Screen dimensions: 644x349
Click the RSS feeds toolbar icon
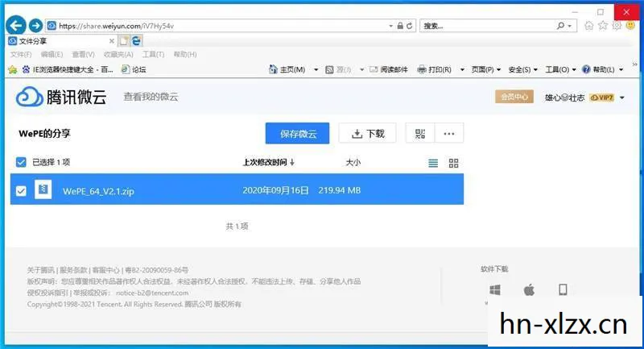click(329, 69)
